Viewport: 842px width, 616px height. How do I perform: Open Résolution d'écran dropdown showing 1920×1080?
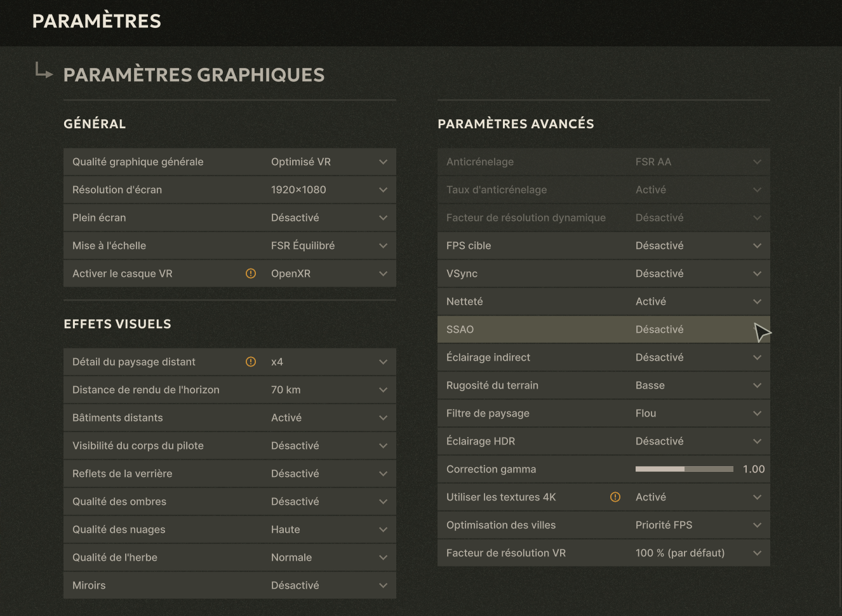click(x=230, y=190)
